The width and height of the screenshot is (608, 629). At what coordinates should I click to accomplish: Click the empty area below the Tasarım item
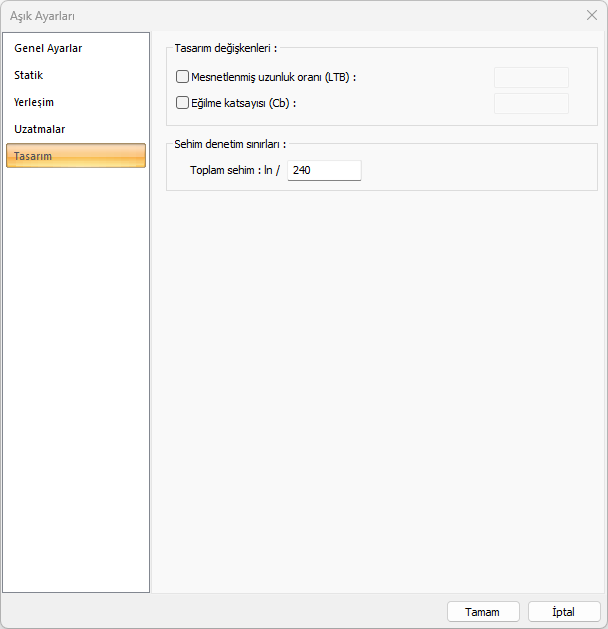[x=76, y=379]
